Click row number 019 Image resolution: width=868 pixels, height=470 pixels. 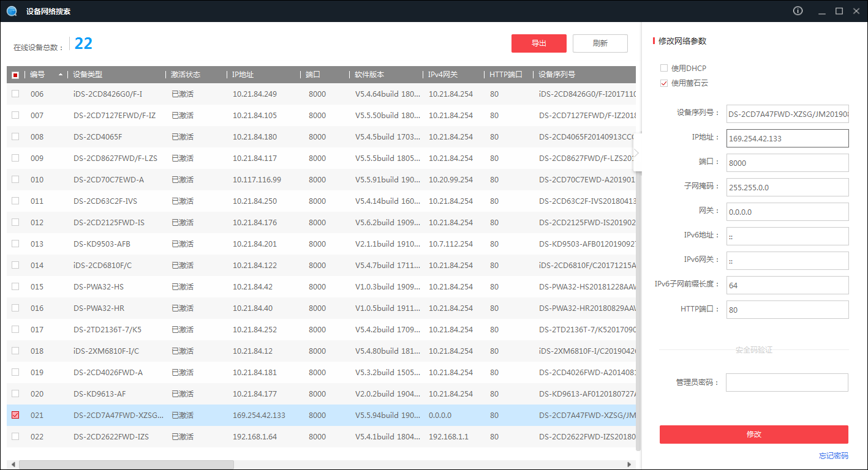pos(37,372)
